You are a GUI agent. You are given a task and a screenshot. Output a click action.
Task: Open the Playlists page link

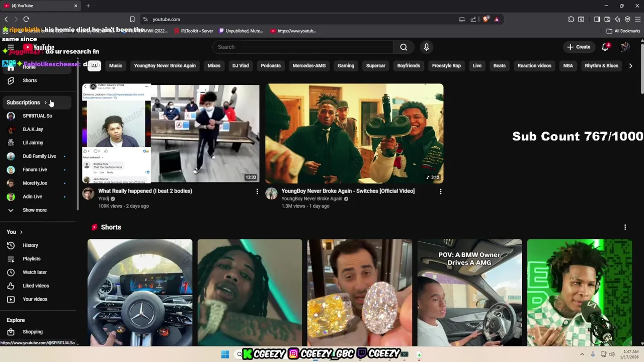36,259
